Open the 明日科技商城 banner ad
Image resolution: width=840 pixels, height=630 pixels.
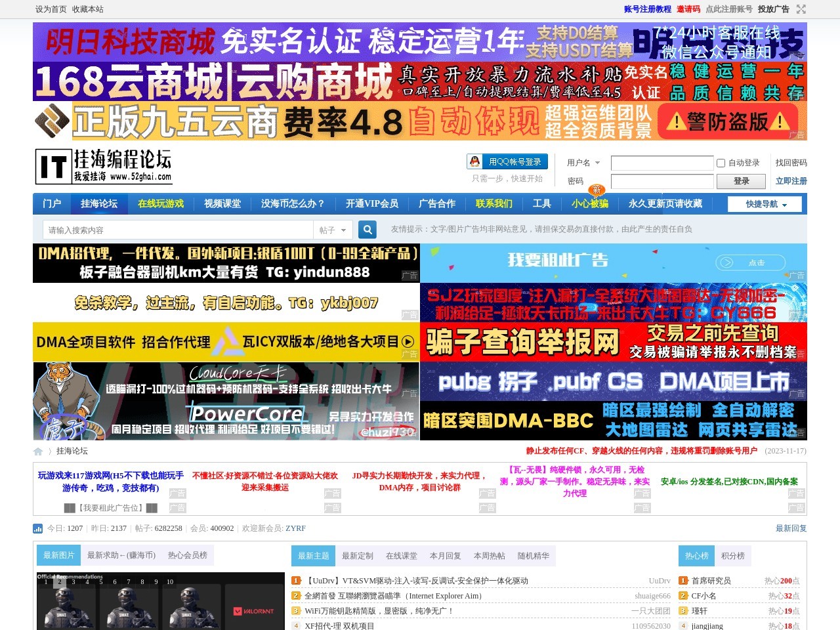tap(420, 42)
